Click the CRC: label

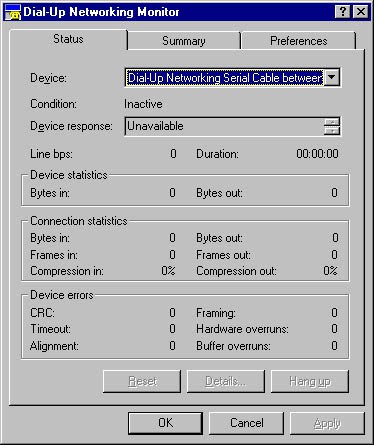[42, 313]
